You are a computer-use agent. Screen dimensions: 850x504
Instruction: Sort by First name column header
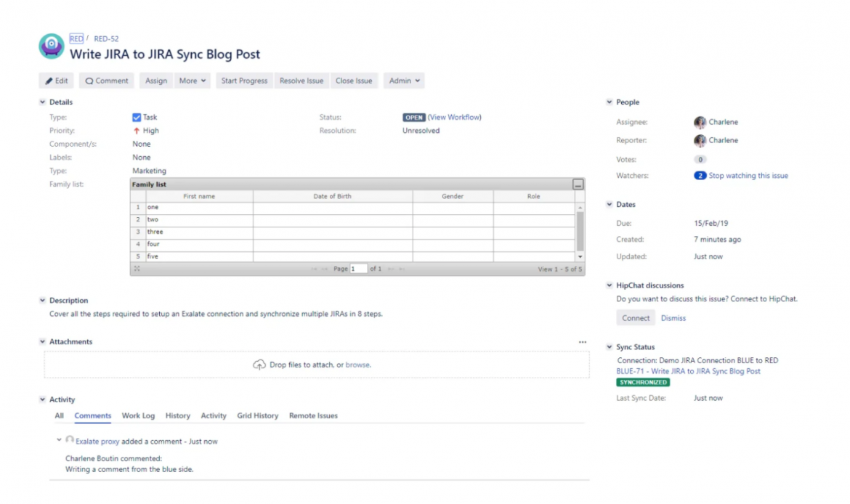199,196
